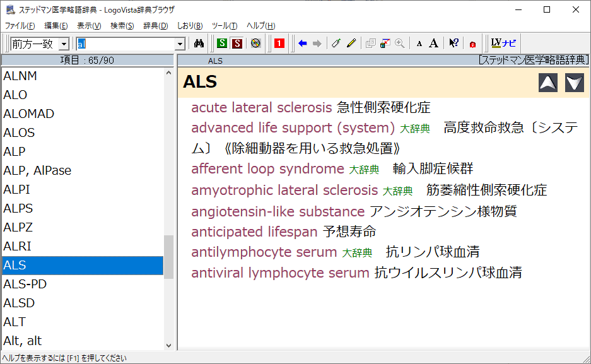591x364 pixels.
Task: Select ALPZ in the entry list
Action: pyautogui.click(x=83, y=227)
